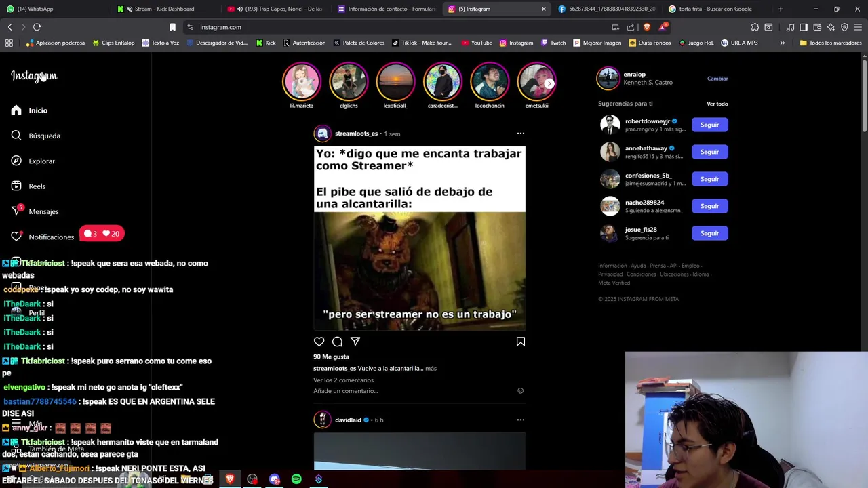The height and width of the screenshot is (488, 868).
Task: Open Spotify in taskbar
Action: (296, 479)
